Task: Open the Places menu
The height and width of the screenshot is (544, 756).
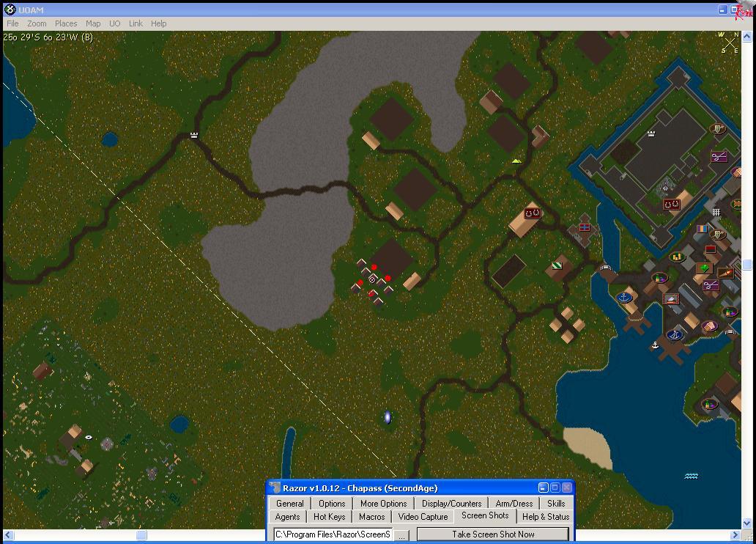Action: pos(66,23)
